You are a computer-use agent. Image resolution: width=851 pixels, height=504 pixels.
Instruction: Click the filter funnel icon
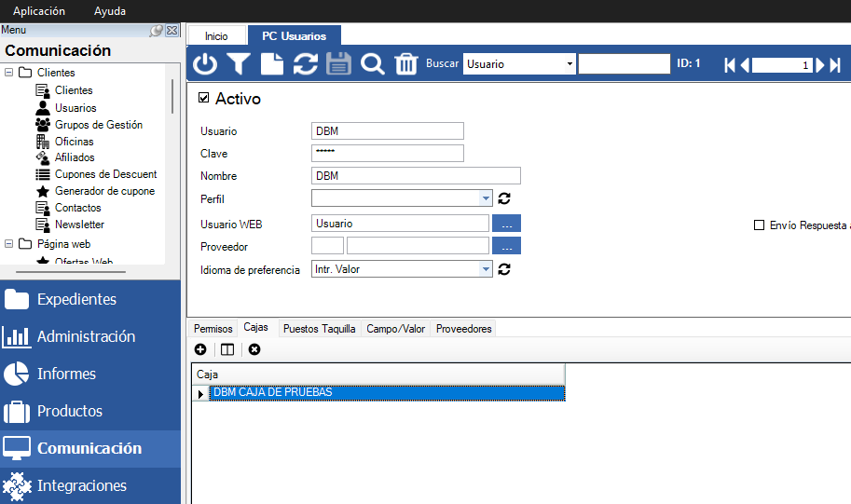[239, 64]
